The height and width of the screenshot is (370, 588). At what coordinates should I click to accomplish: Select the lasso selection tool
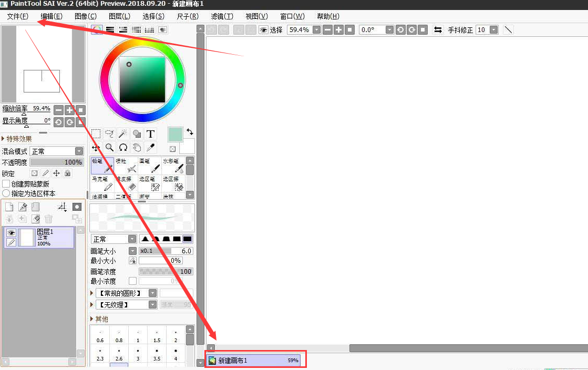click(109, 134)
